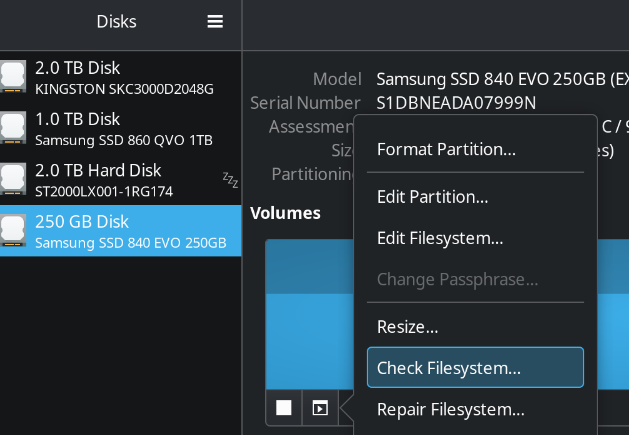Click the Disks title in header
This screenshot has width=629, height=435.
coord(116,22)
